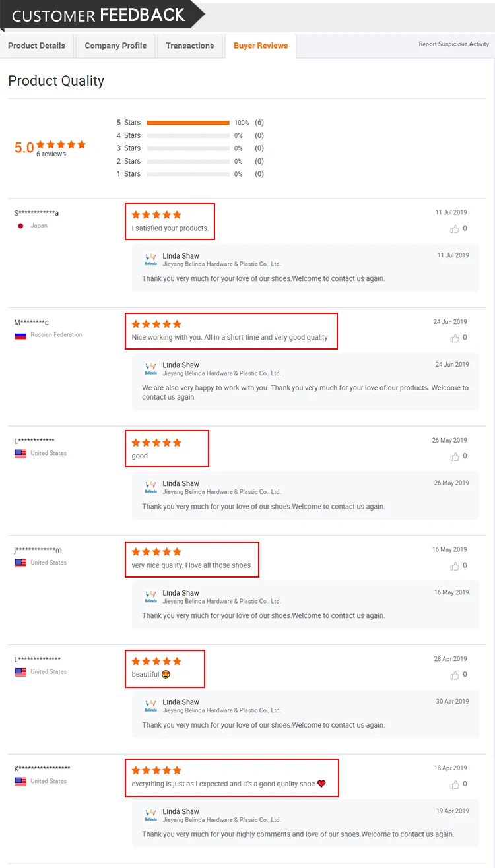Click the 6 reviews count text
Viewport: 495px width, 868px height.
(x=51, y=154)
